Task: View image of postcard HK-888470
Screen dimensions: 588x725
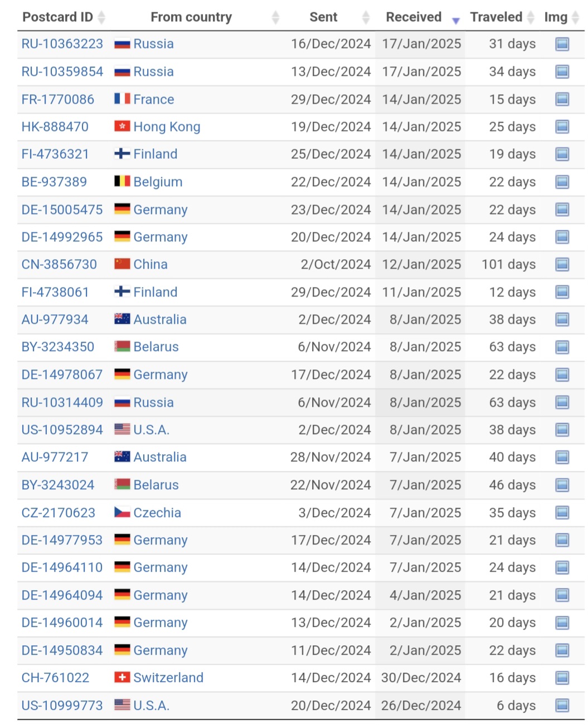Action: [562, 127]
